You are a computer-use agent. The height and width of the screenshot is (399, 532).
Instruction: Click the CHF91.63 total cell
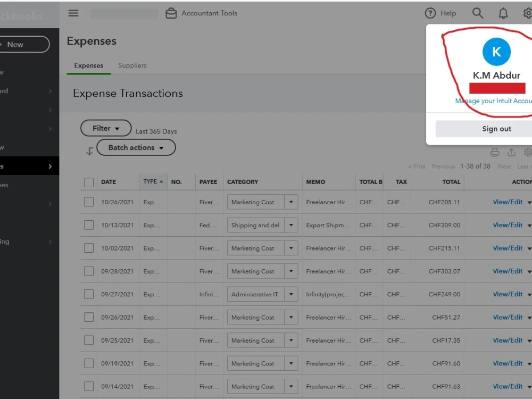coord(446,386)
